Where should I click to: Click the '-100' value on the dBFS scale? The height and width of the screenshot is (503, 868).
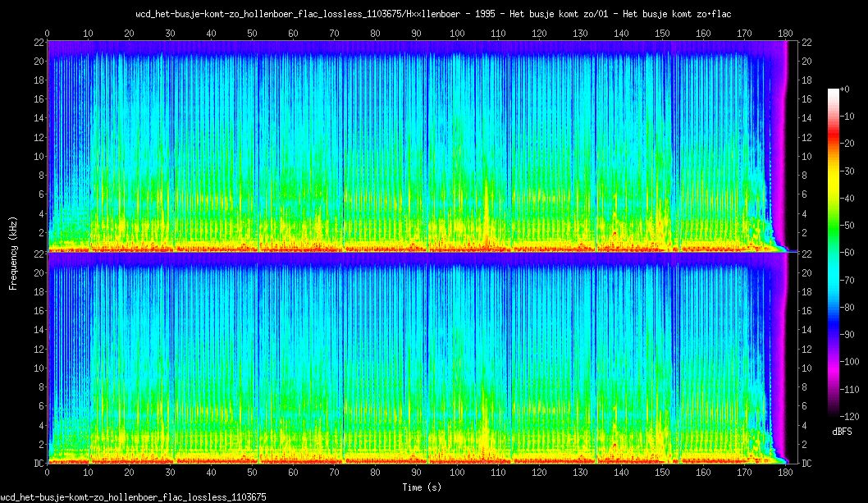click(850, 362)
